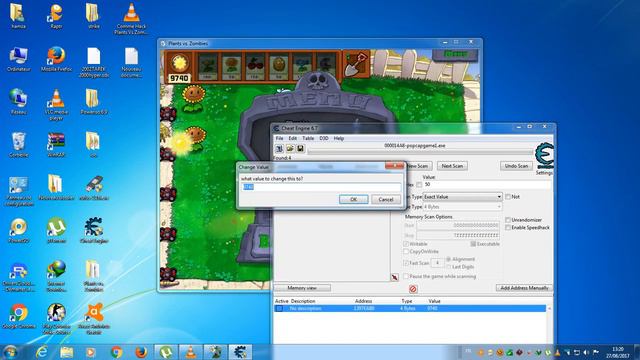Image resolution: width=640 pixels, height=360 pixels.
Task: Click Internet Explorer on the taskbar
Action: coord(42,352)
